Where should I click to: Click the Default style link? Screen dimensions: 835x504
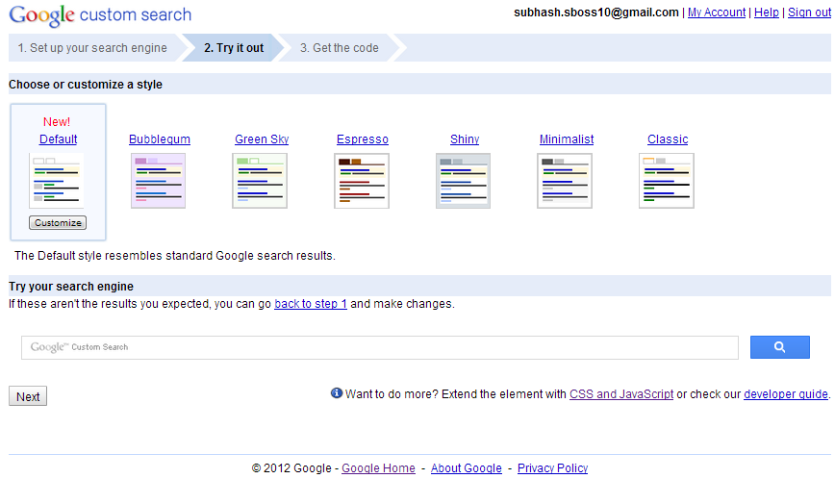click(x=58, y=139)
